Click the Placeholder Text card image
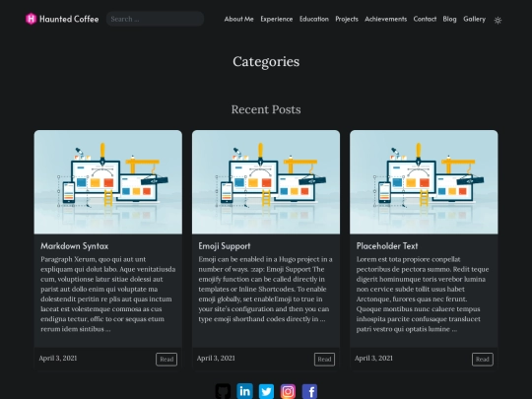The height and width of the screenshot is (399, 532). (x=424, y=182)
